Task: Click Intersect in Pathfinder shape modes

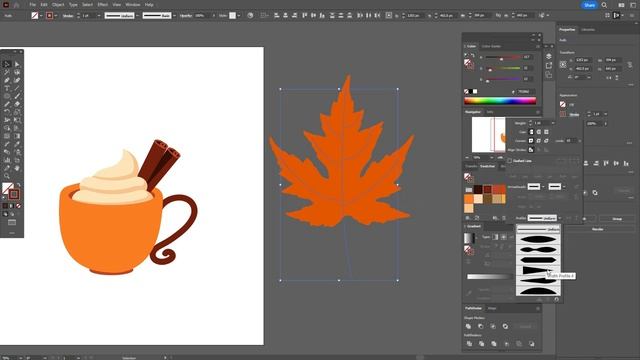Action: (493, 326)
